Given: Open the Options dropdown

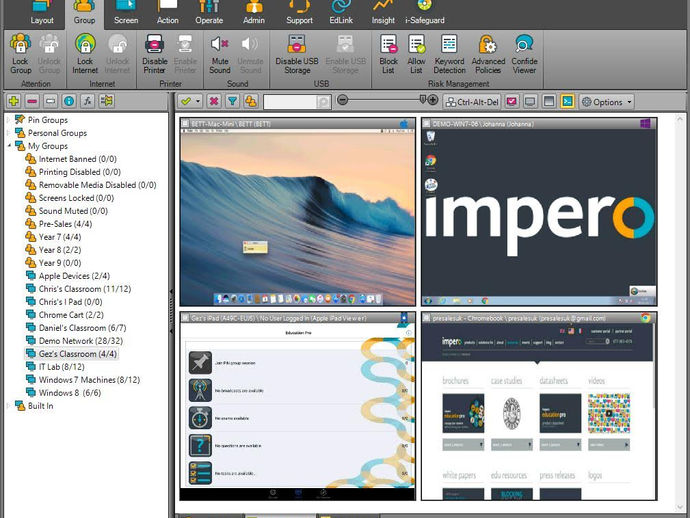Looking at the screenshot, I should click(606, 102).
